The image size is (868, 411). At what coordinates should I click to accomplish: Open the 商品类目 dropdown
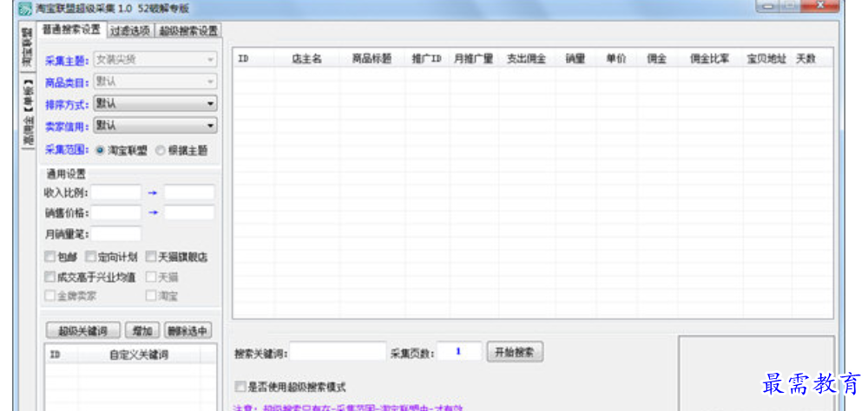pos(155,82)
